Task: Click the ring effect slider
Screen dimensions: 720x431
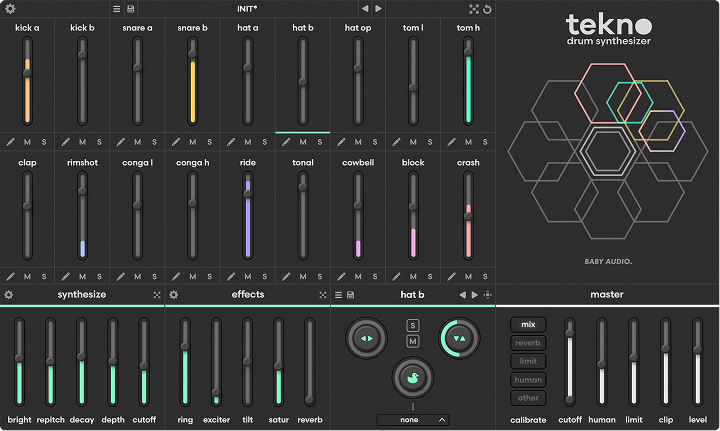Action: click(x=185, y=362)
